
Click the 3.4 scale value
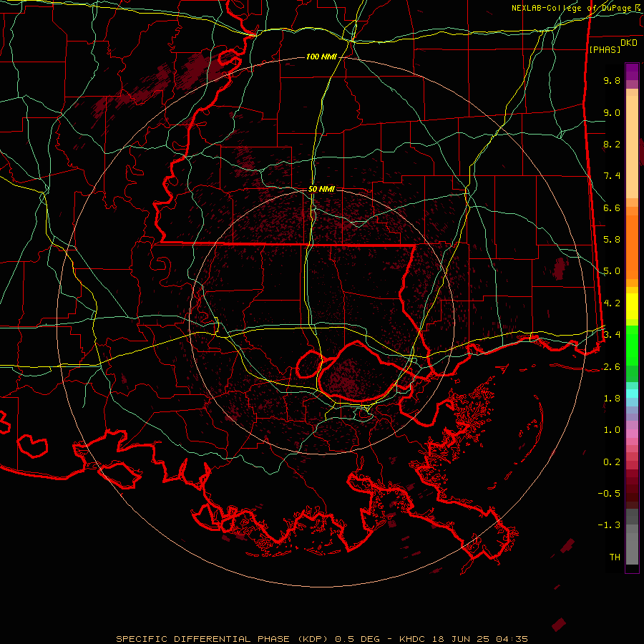pos(612,335)
